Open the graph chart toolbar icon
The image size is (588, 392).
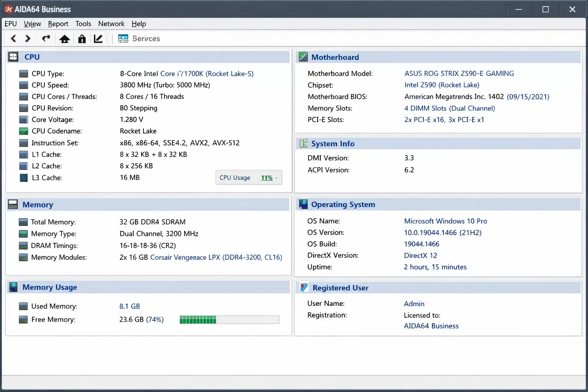click(98, 39)
